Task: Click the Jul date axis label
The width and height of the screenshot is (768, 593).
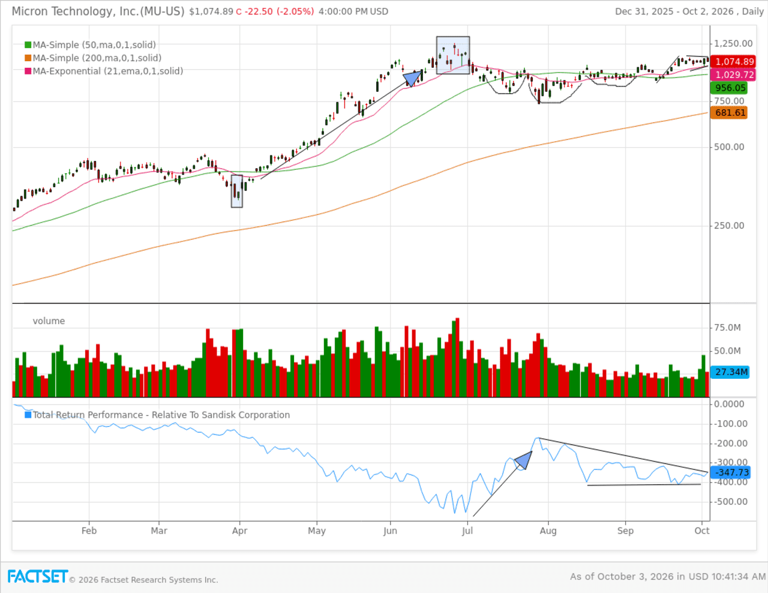Action: pos(467,531)
